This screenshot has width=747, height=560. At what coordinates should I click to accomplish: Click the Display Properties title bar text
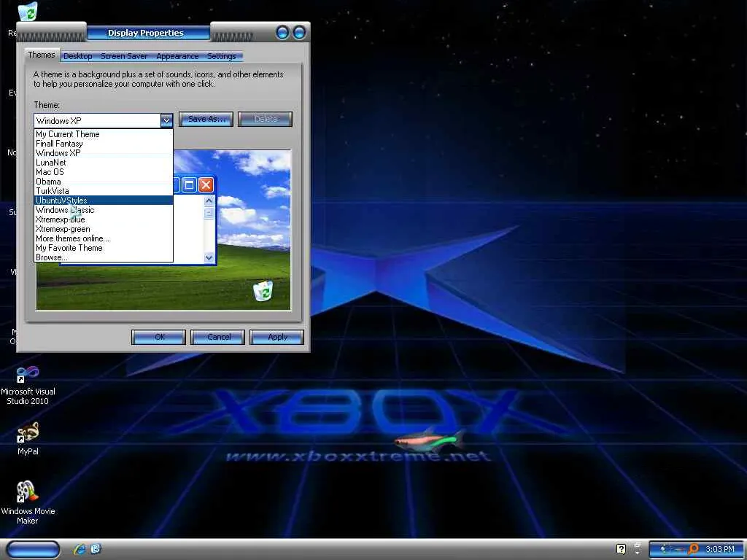point(145,33)
